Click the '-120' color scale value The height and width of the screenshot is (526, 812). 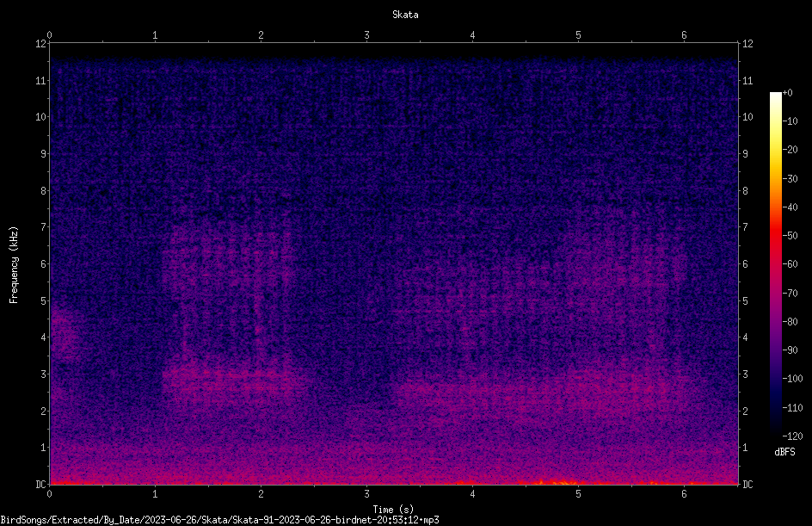click(792, 436)
